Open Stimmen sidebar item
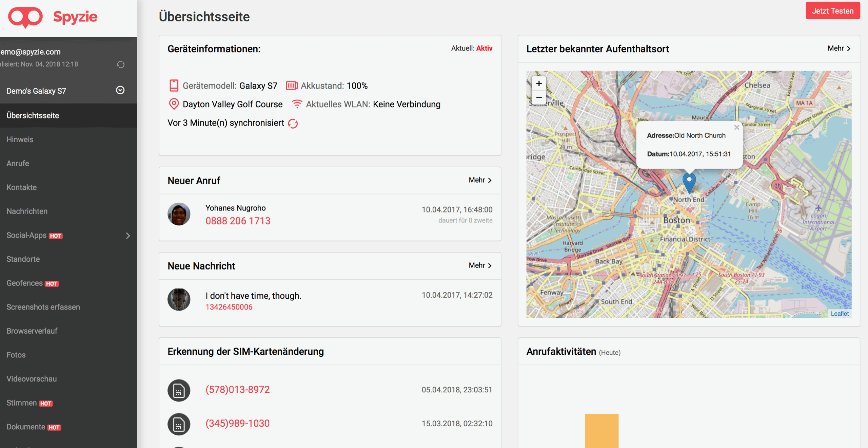868x448 pixels. (68, 403)
